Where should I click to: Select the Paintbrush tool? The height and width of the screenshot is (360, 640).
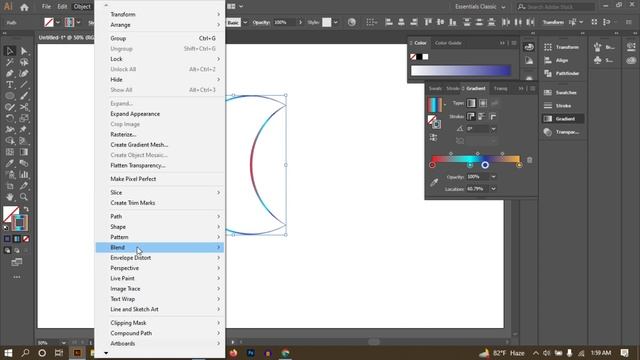click(24, 96)
